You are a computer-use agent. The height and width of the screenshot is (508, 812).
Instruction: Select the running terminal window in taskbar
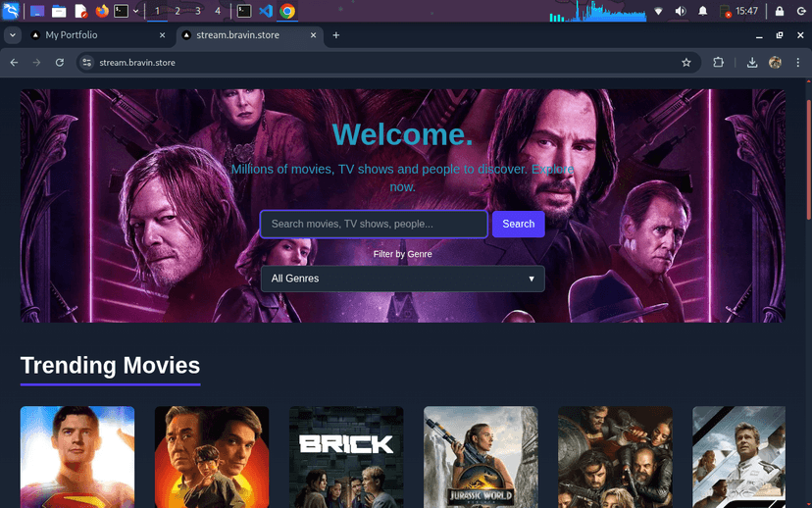244,11
